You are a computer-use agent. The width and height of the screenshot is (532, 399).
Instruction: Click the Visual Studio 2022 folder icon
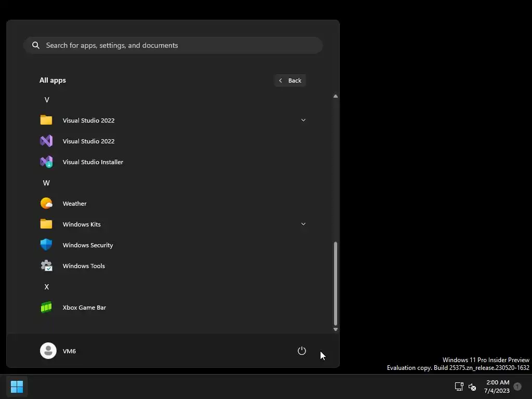click(x=46, y=120)
